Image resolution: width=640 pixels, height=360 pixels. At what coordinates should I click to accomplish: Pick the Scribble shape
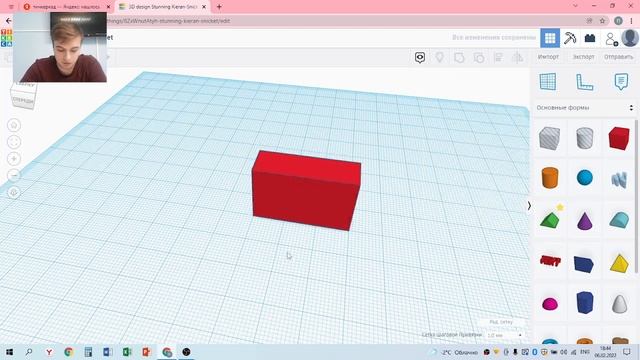[619, 179]
